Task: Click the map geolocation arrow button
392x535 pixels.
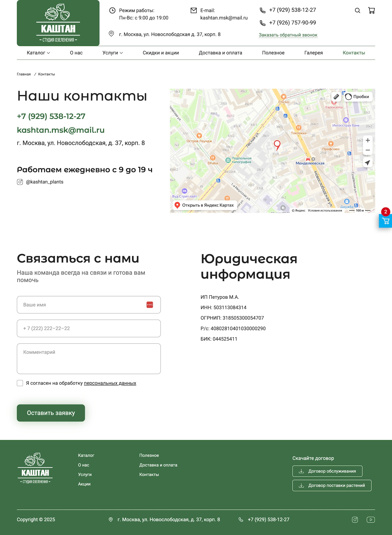Action: point(367,162)
